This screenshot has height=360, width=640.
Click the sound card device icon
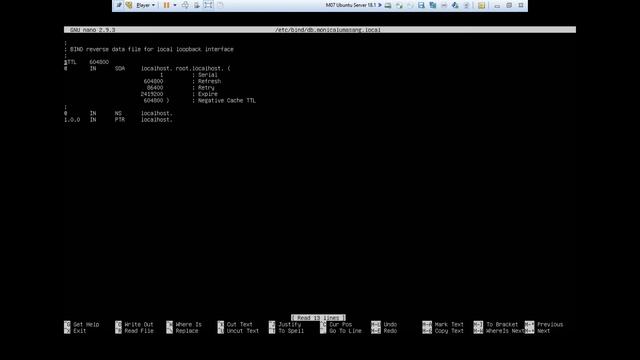pyautogui.click(x=455, y=5)
